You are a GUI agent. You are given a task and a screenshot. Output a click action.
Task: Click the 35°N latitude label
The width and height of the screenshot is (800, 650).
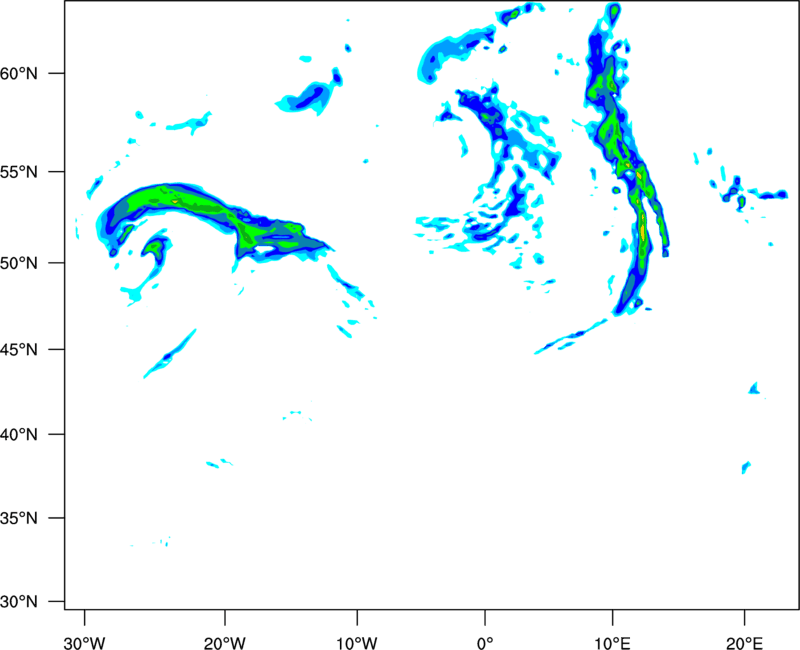point(19,518)
